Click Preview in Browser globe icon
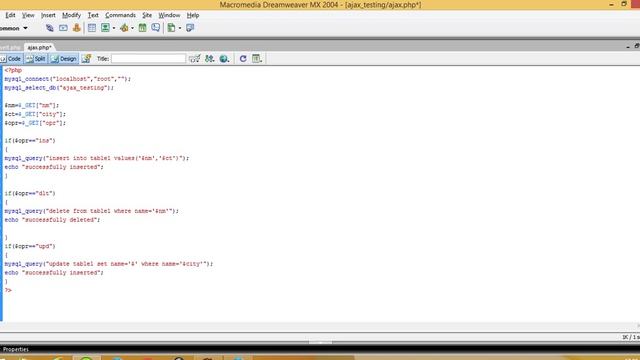This screenshot has width=640, height=360. click(224, 59)
